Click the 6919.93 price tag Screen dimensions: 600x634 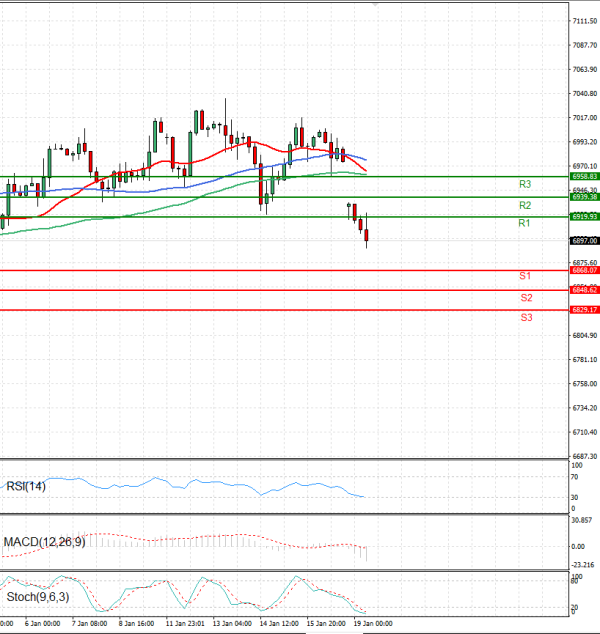(x=584, y=216)
